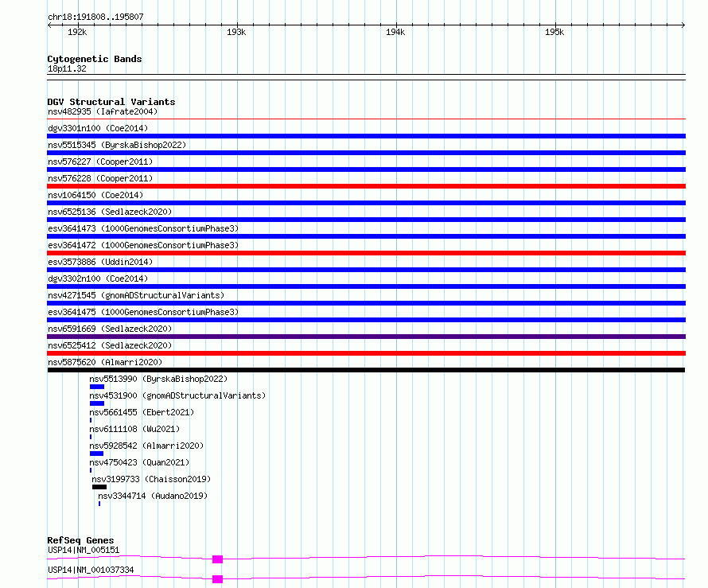The height and width of the screenshot is (588, 708).
Task: Click the Cytogenetic Bands track title
Action: click(x=95, y=59)
